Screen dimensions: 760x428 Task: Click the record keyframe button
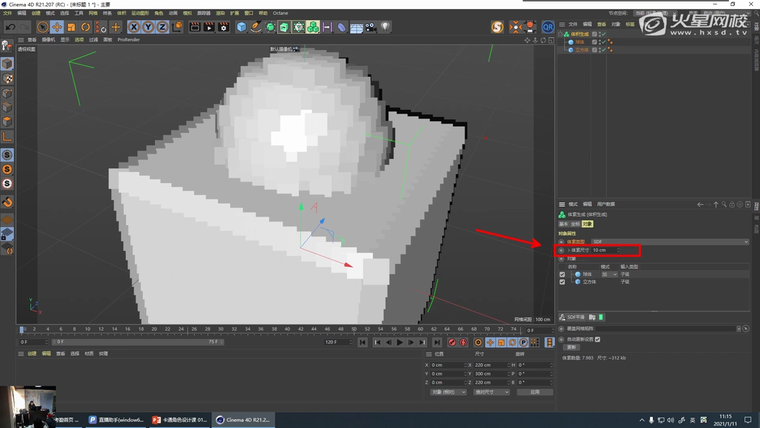(x=452, y=342)
